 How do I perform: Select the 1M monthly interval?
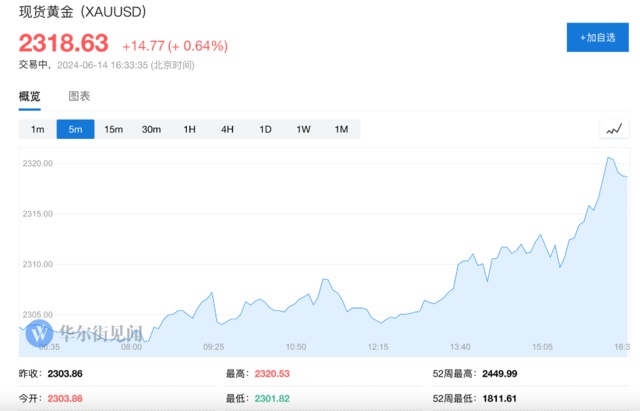(341, 129)
